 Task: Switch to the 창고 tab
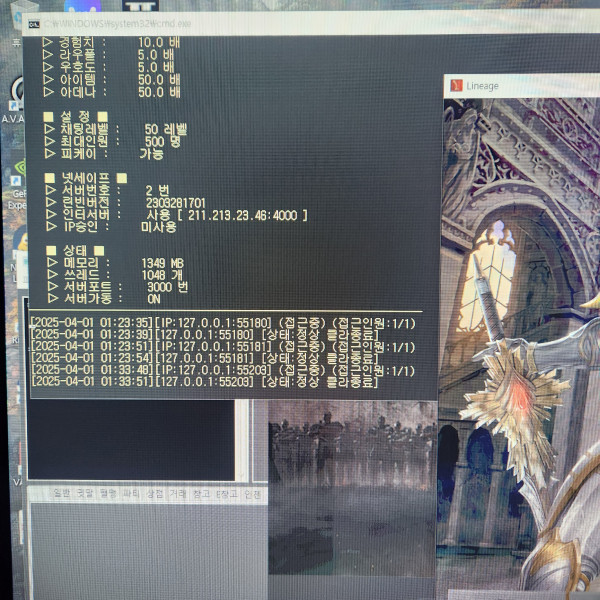click(x=201, y=494)
